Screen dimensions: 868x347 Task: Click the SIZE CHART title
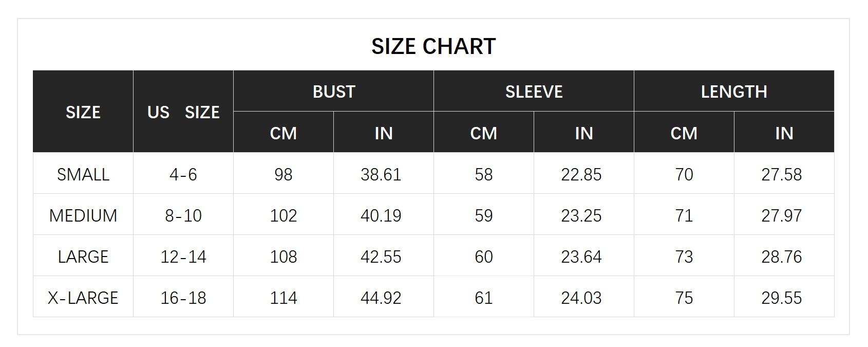(433, 46)
